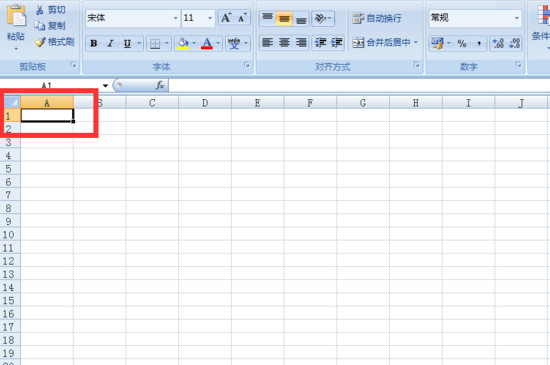550x365 pixels.
Task: Increase font size with the large A icon
Action: click(x=226, y=18)
